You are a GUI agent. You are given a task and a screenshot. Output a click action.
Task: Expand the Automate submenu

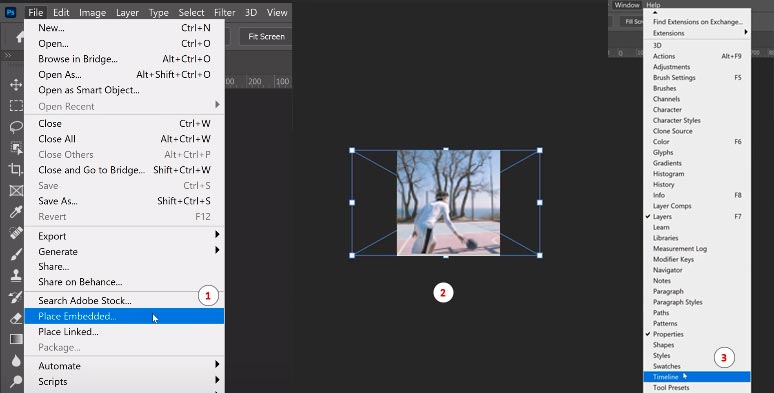tap(124, 366)
